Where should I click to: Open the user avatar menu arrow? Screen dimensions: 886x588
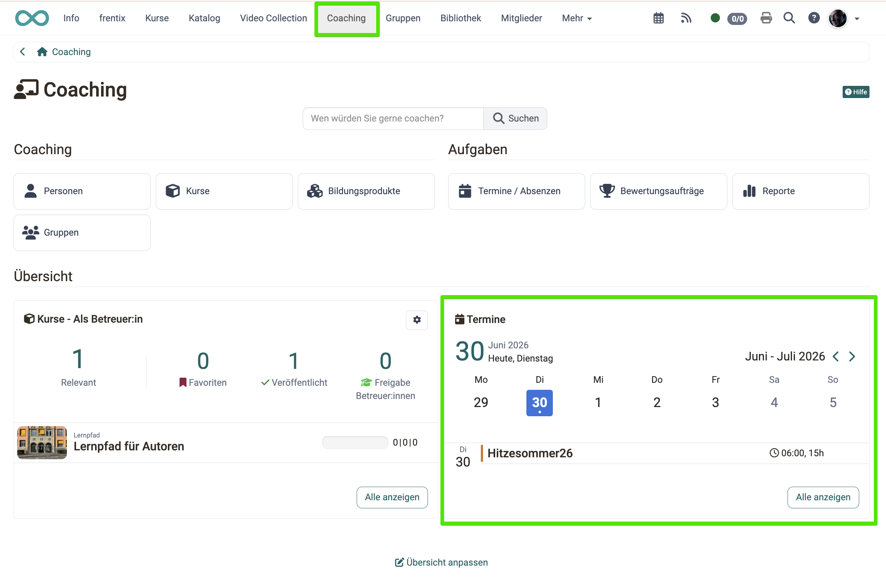click(x=857, y=18)
